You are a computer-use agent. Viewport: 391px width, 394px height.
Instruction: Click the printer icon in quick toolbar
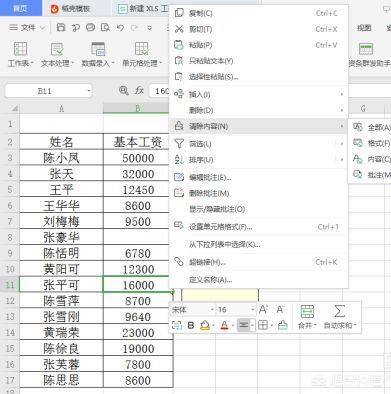tap(90, 27)
